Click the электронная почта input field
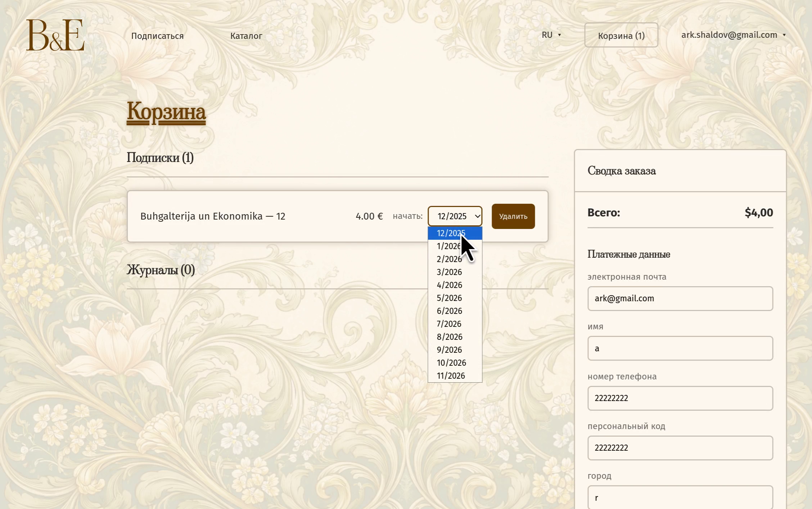The height and width of the screenshot is (509, 812). (x=680, y=298)
